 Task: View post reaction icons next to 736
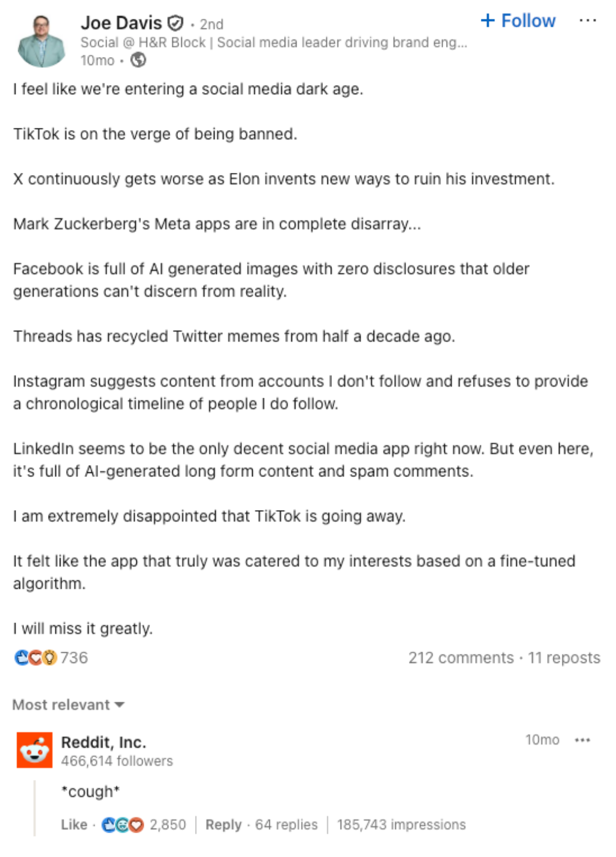(x=36, y=657)
